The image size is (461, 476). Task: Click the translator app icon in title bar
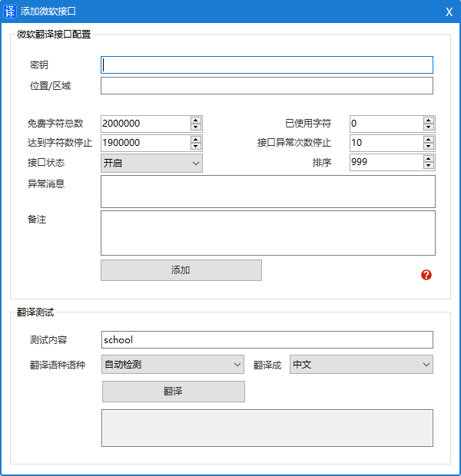point(10,11)
